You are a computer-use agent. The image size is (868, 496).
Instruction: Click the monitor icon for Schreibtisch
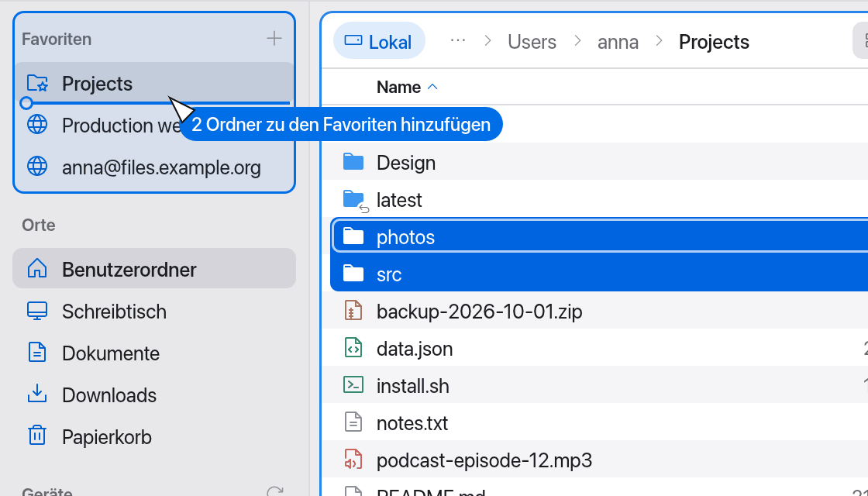point(37,311)
